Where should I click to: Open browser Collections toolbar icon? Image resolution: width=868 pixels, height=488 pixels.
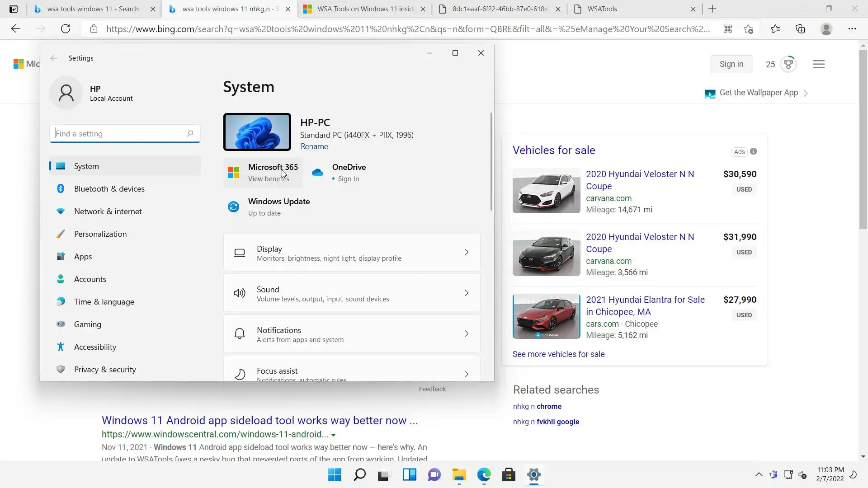pyautogui.click(x=800, y=29)
